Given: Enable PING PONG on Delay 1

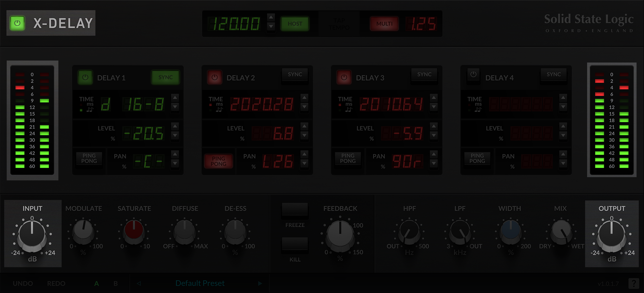Looking at the screenshot, I should [x=89, y=158].
